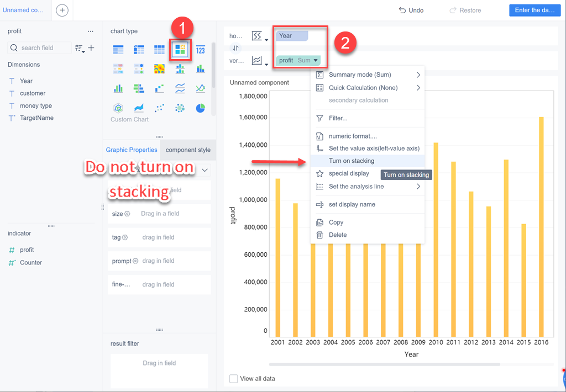
Task: Select the heat map chart type
Action: [159, 68]
